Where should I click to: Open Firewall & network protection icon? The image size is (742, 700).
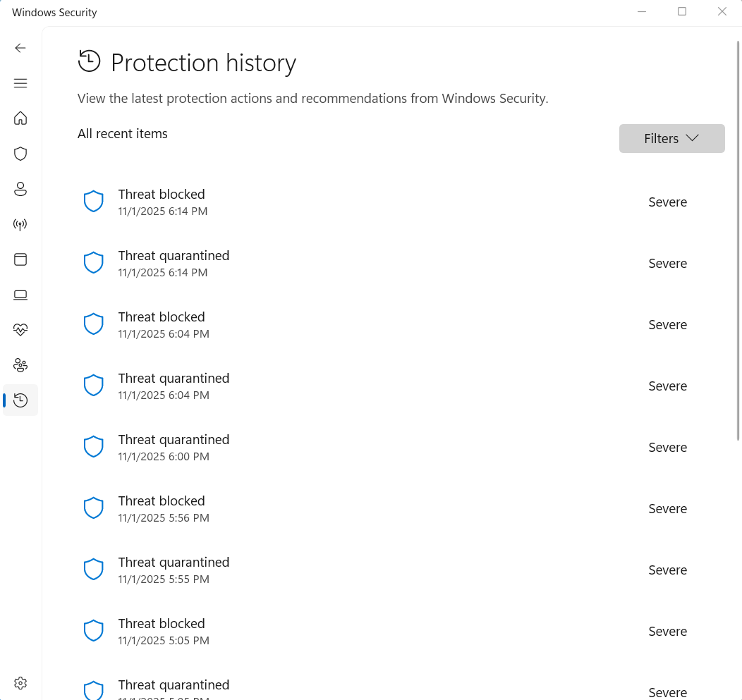(x=20, y=225)
